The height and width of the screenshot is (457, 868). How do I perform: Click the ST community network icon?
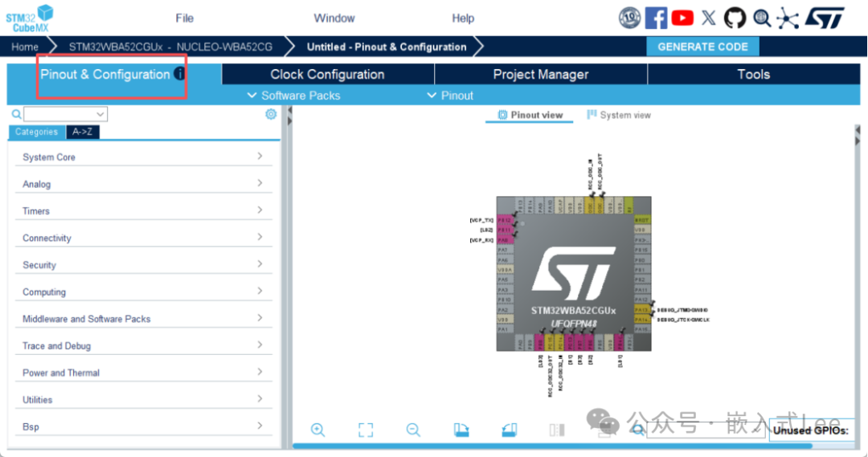point(788,18)
